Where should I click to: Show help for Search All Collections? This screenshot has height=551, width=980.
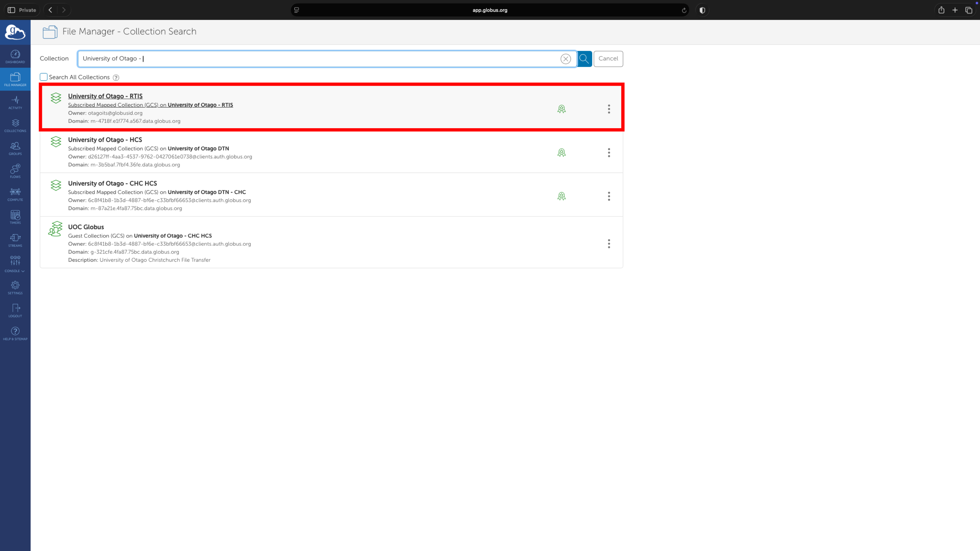(x=116, y=78)
